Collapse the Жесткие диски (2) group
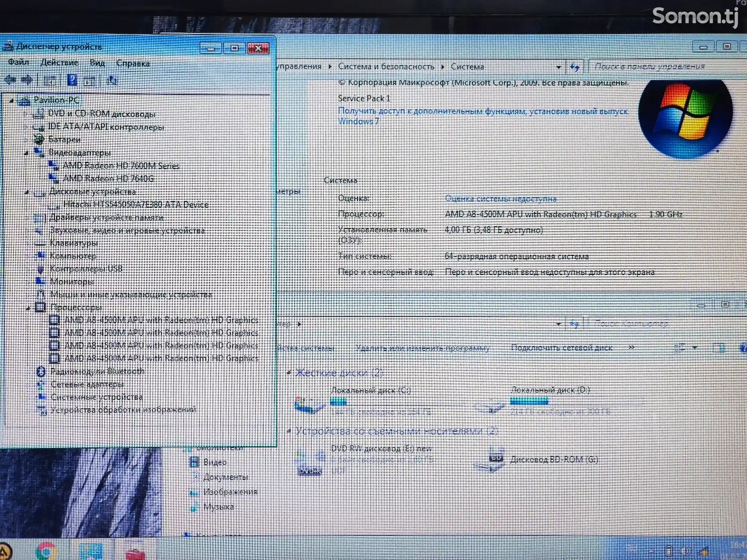Viewport: 747px width, 560px height. point(289,372)
